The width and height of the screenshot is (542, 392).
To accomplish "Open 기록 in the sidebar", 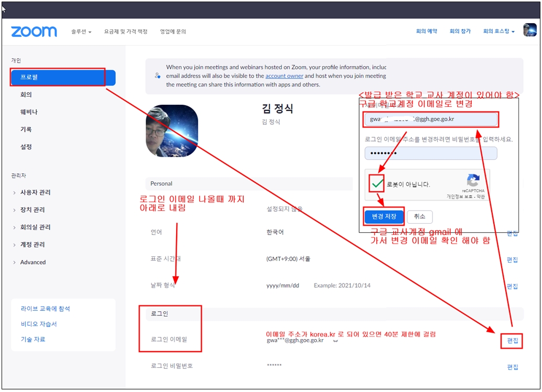I will [x=26, y=129].
